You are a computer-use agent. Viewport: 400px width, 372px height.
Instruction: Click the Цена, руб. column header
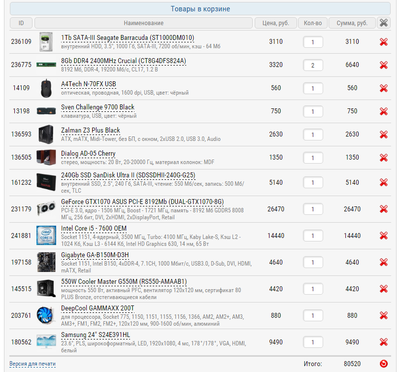[275, 23]
